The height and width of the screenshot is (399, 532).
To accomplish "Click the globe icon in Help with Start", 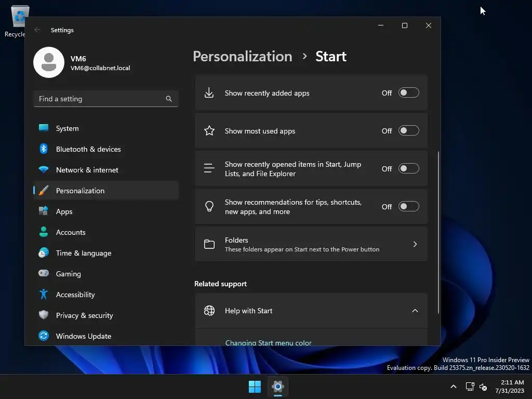I will tap(209, 311).
